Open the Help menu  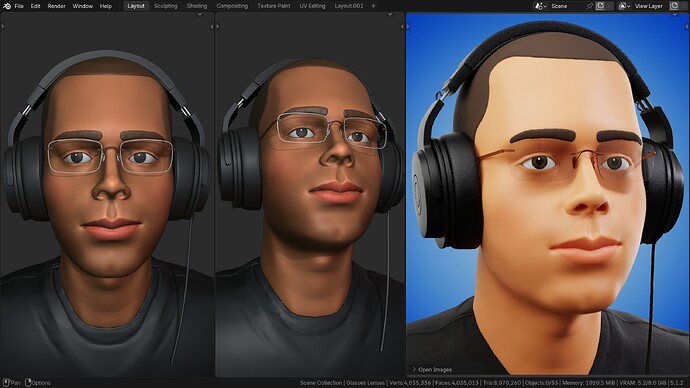tap(106, 6)
